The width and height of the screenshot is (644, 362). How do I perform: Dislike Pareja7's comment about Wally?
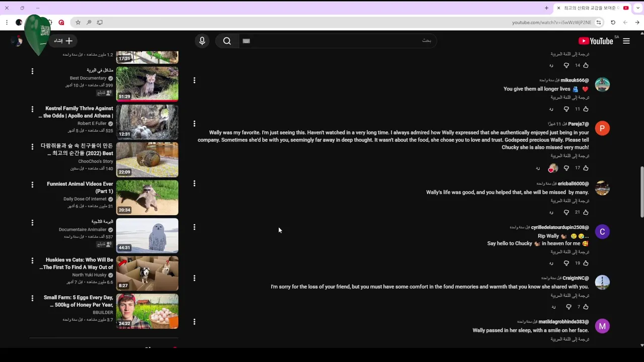567,168
